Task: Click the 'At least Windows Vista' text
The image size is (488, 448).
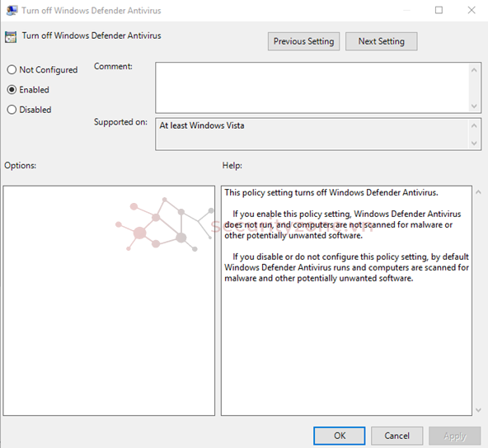Action: click(x=202, y=125)
